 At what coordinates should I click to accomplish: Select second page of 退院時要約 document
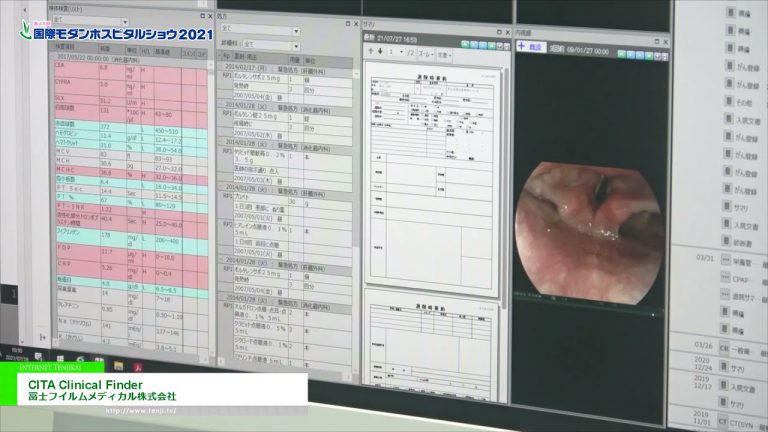pyautogui.click(x=432, y=344)
